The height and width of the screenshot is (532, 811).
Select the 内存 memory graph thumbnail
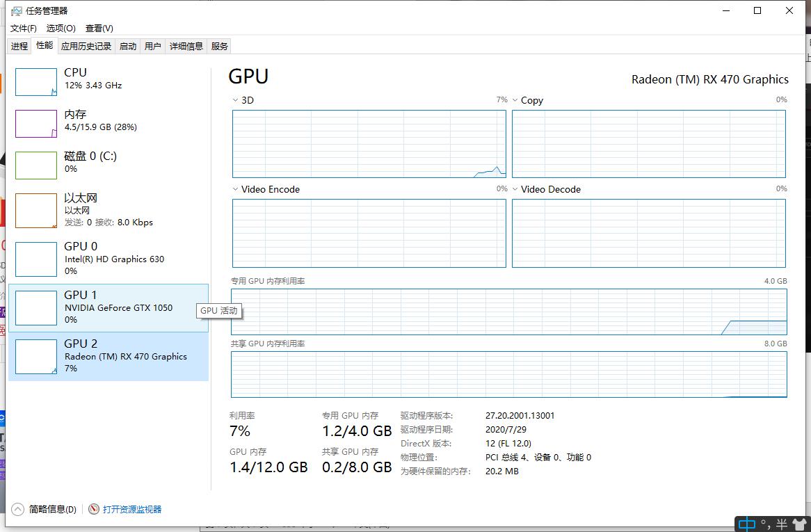[x=36, y=124]
